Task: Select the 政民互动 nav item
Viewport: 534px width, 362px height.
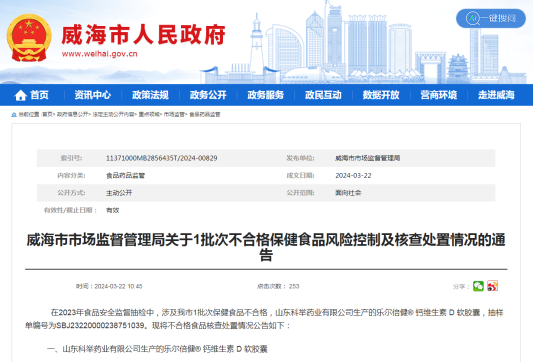Action: point(323,95)
